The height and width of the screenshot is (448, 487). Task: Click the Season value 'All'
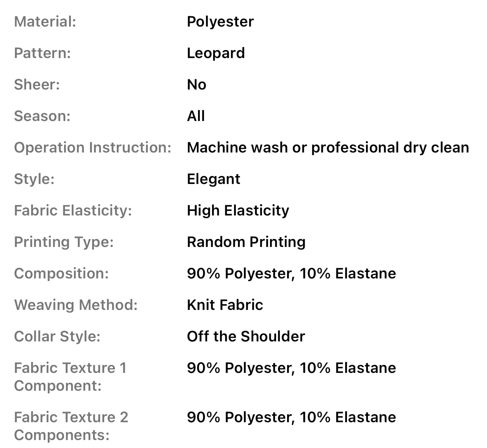point(196,116)
